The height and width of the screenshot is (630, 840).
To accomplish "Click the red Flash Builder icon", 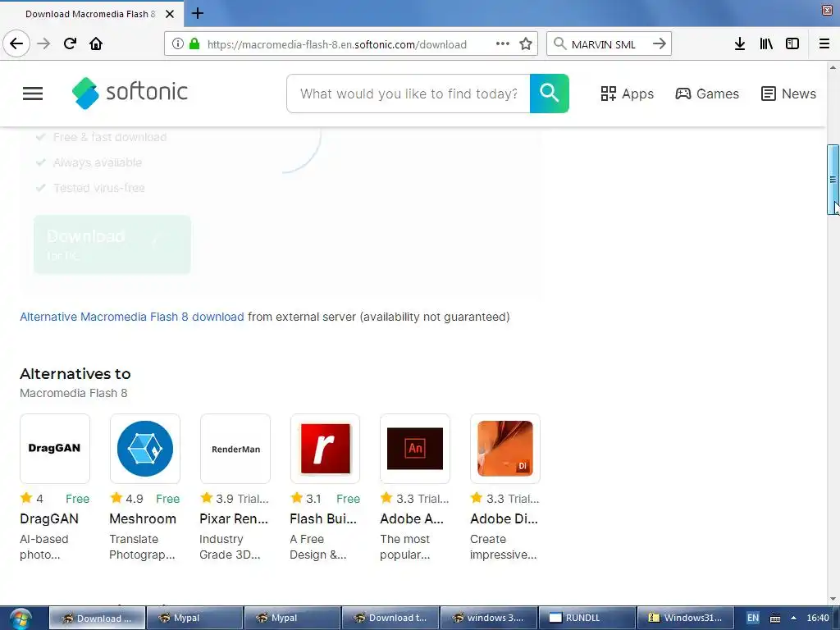I will click(325, 449).
